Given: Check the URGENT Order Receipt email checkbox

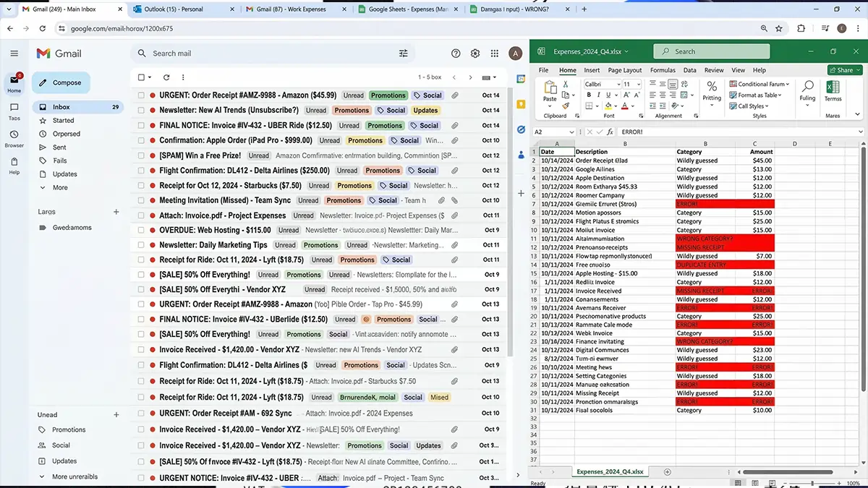Looking at the screenshot, I should pos(140,95).
